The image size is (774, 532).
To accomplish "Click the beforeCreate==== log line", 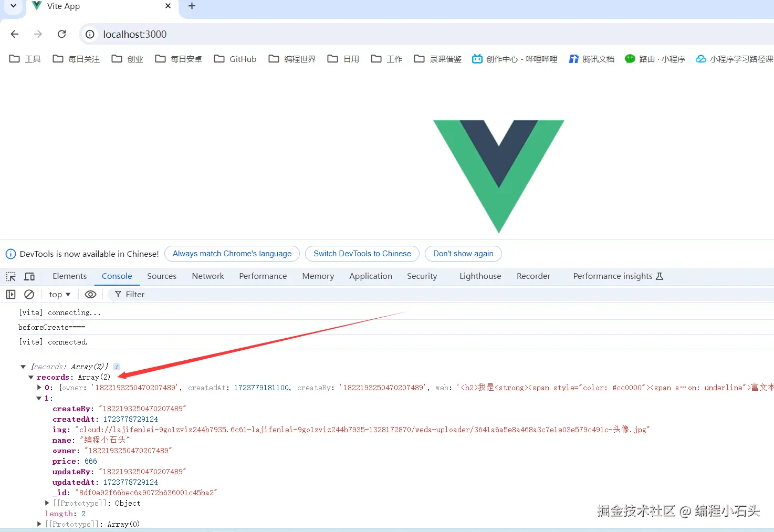I will point(52,327).
